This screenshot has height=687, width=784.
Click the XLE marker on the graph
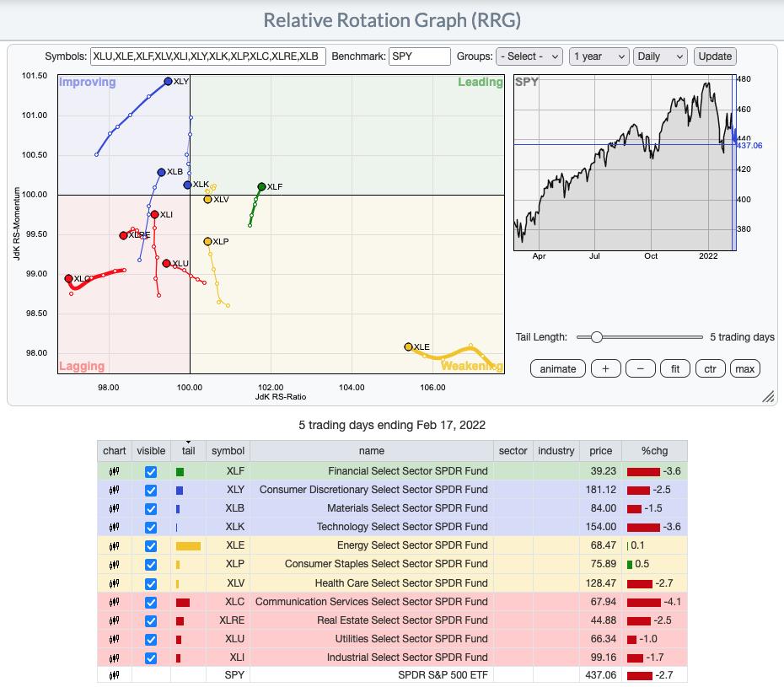click(408, 346)
